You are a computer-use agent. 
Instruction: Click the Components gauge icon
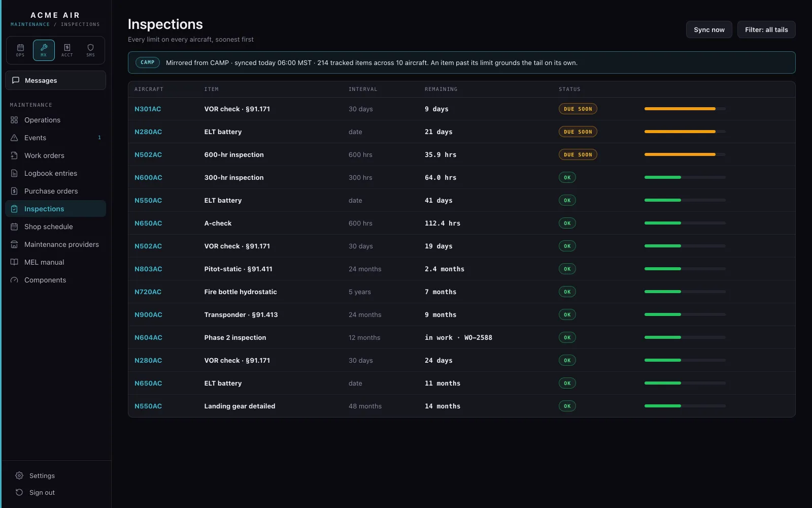coord(14,280)
